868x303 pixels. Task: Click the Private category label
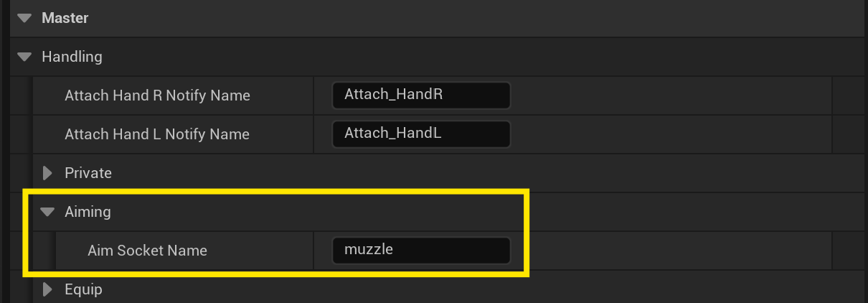point(88,173)
